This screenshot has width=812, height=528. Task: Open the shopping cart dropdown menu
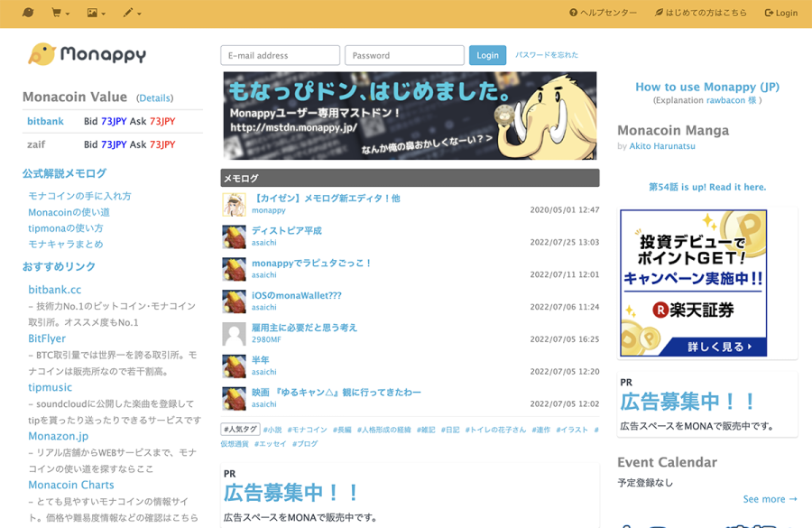point(60,13)
